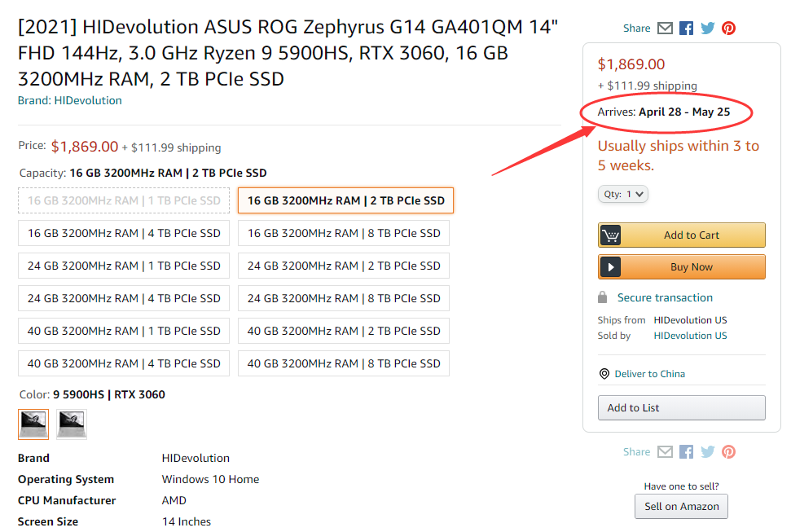Click the Secure transaction link

[665, 297]
